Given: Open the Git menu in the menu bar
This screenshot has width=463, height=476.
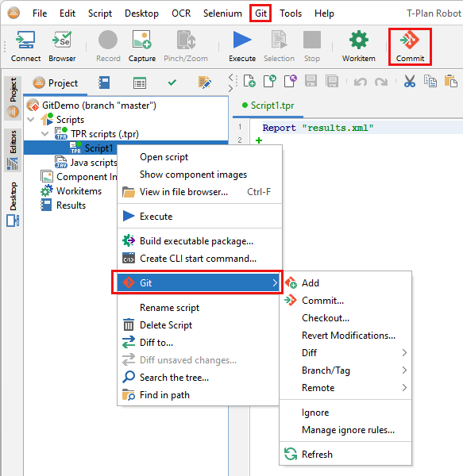Looking at the screenshot, I should (260, 13).
